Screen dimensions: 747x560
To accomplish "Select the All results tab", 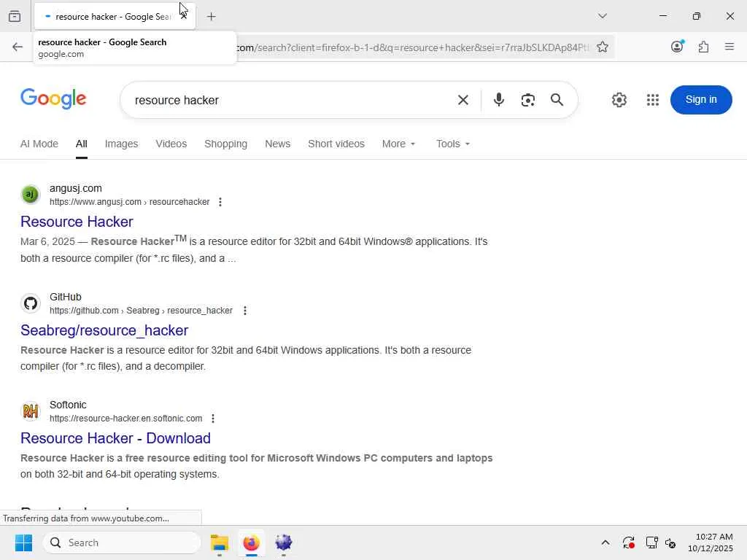I will 82,144.
